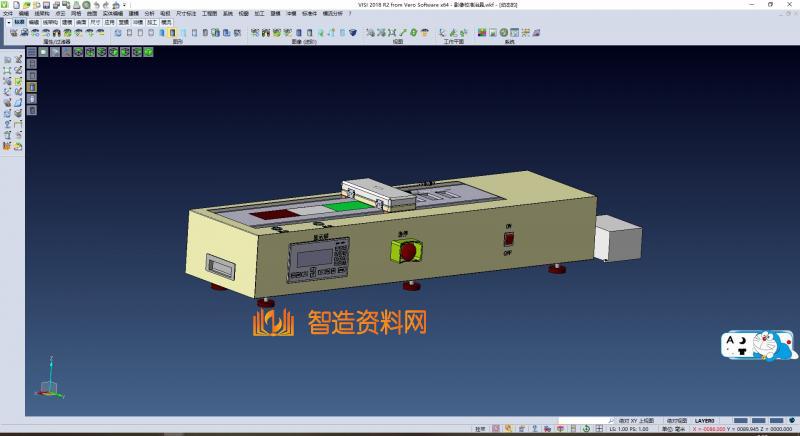Toggle the yellow highlighted button in left view strip
This screenshot has width=800, height=436.
(31, 87)
